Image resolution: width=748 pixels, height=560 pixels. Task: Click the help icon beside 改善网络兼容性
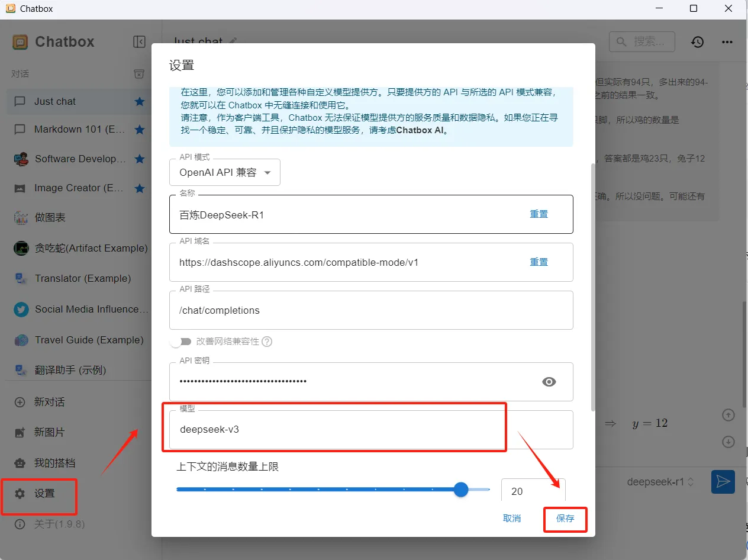[267, 342]
